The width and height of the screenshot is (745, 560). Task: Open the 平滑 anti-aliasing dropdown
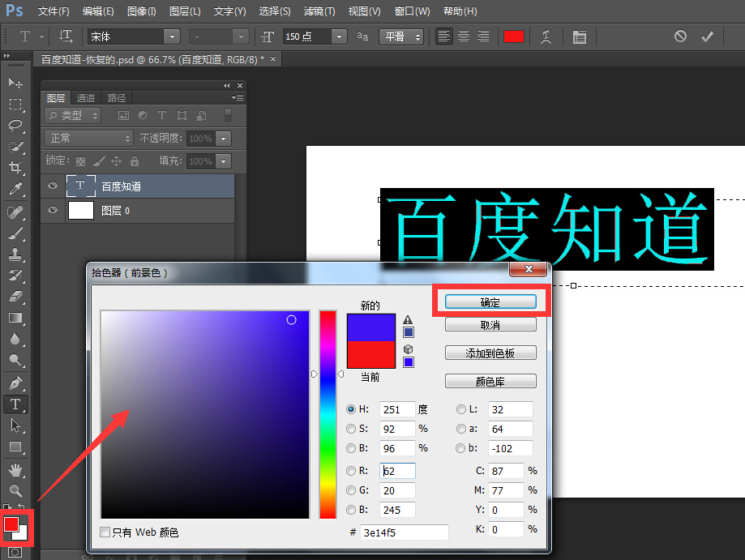[402, 36]
